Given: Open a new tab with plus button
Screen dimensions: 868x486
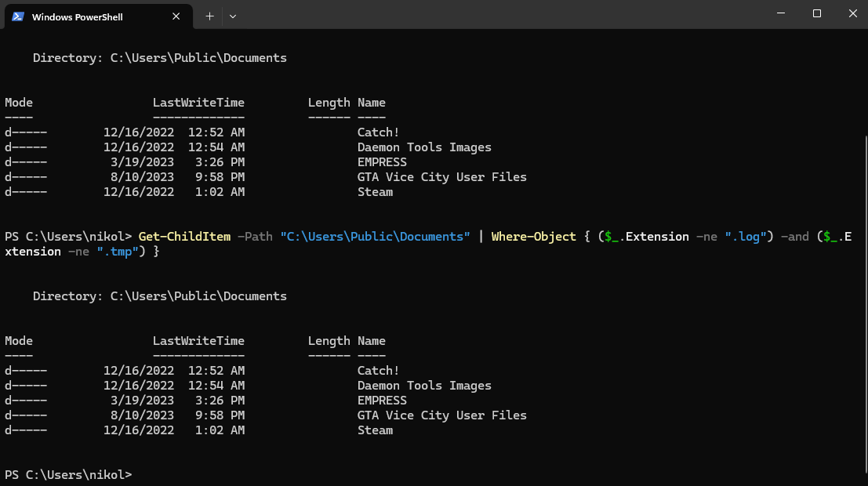Looking at the screenshot, I should (x=209, y=16).
